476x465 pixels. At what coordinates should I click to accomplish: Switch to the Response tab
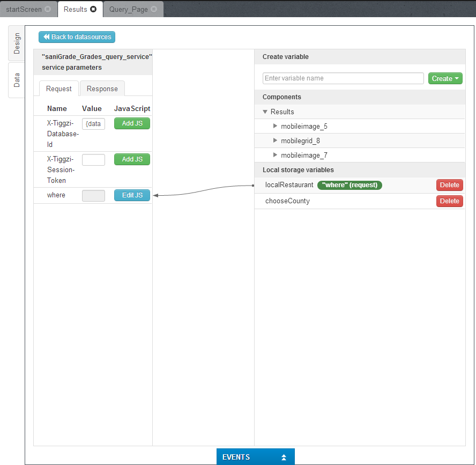tap(102, 88)
